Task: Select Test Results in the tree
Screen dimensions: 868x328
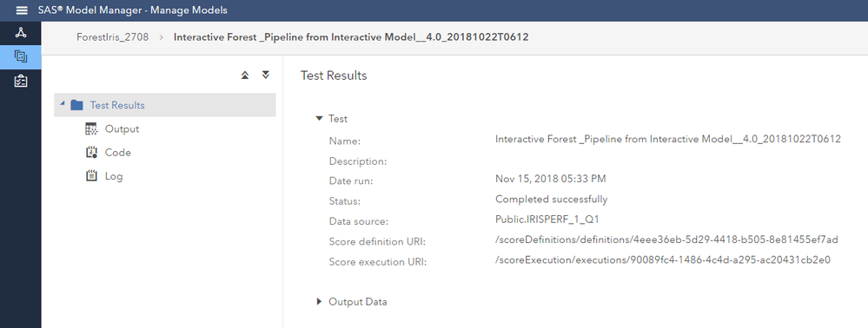Action: point(165,105)
